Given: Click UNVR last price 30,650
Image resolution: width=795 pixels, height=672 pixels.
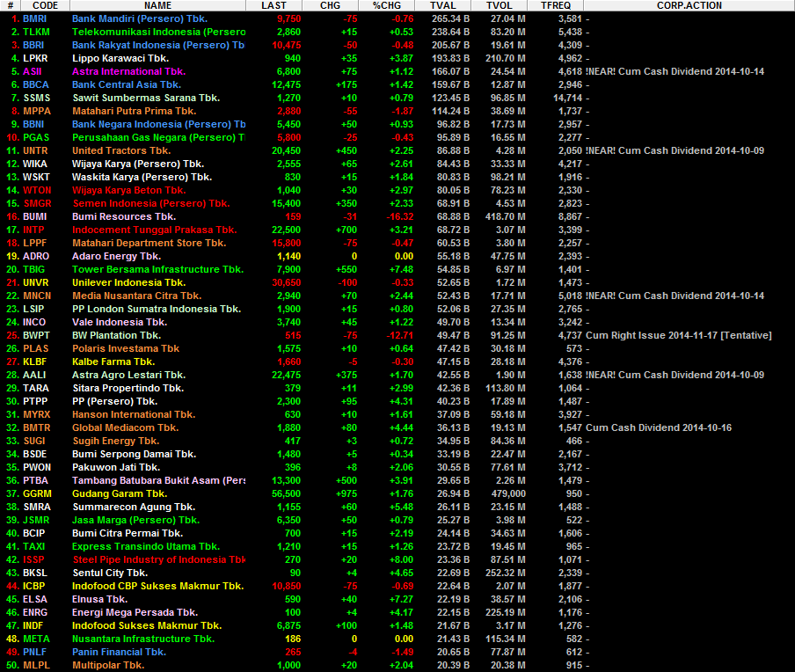Looking at the screenshot, I should click(x=286, y=282).
